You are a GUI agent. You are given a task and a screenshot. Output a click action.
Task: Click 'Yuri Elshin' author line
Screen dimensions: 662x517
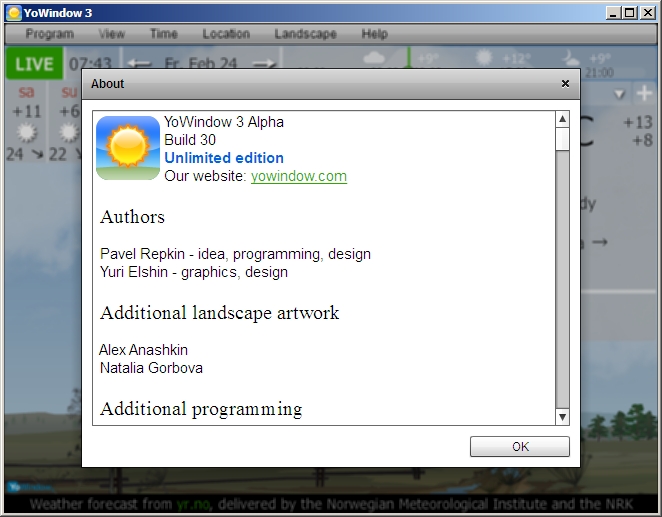point(194,272)
